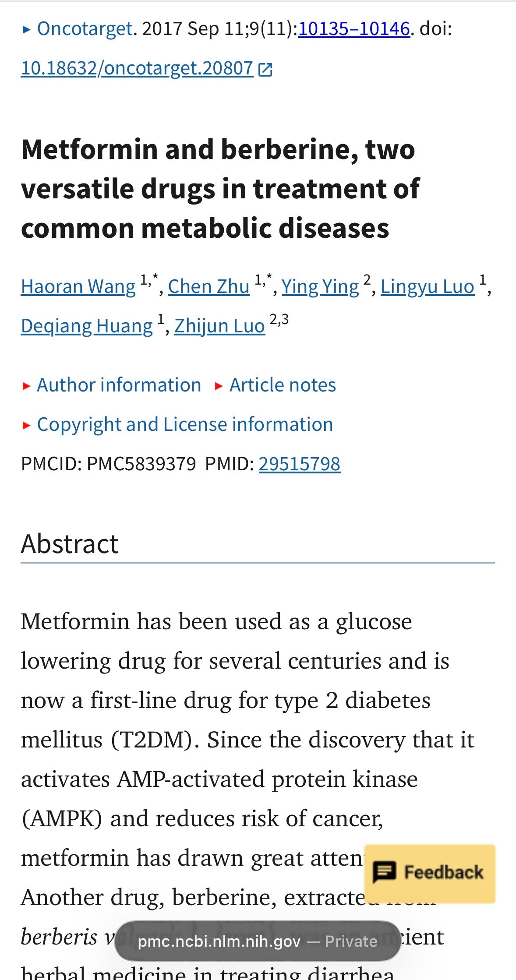Image resolution: width=516 pixels, height=980 pixels.
Task: Open the 10.18632/oncotarget.20807 DOI link
Action: [137, 68]
